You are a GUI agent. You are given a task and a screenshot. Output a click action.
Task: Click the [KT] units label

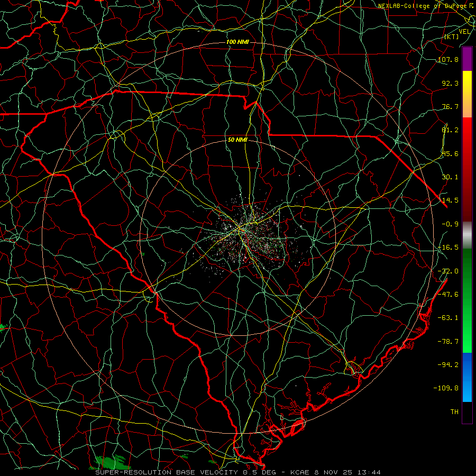(452, 36)
